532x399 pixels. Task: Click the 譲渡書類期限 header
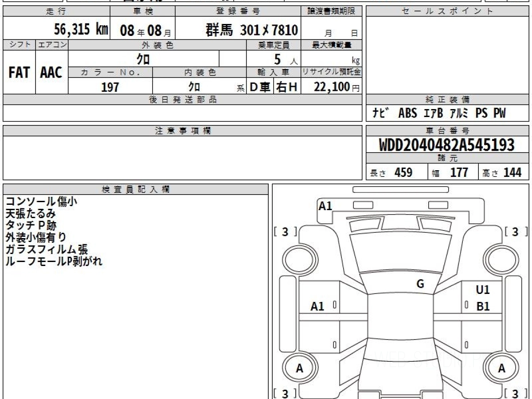coord(331,12)
